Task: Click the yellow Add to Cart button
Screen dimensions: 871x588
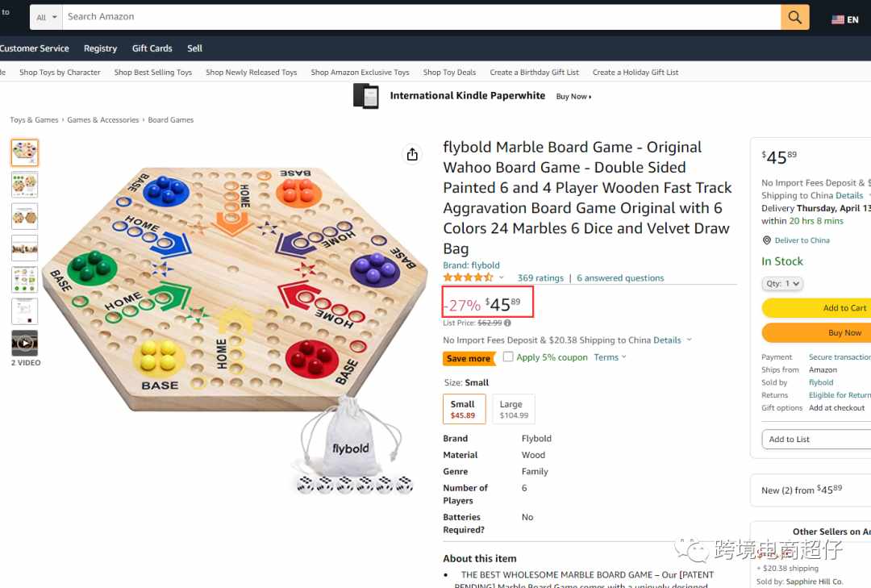Action: pos(816,308)
